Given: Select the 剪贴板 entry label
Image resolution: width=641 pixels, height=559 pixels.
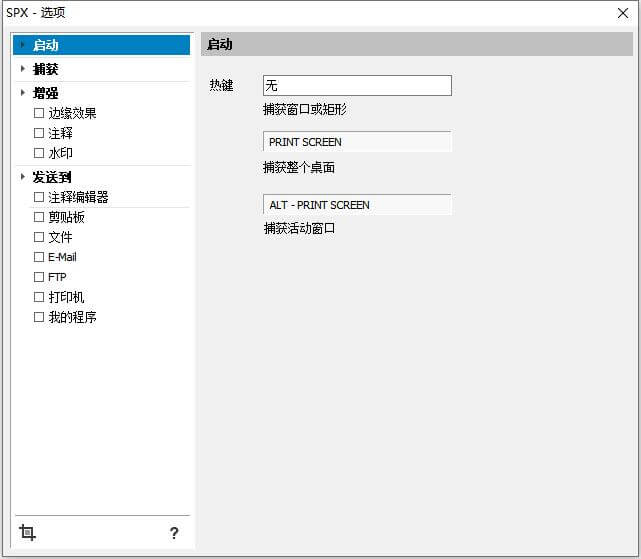Looking at the screenshot, I should point(66,217).
